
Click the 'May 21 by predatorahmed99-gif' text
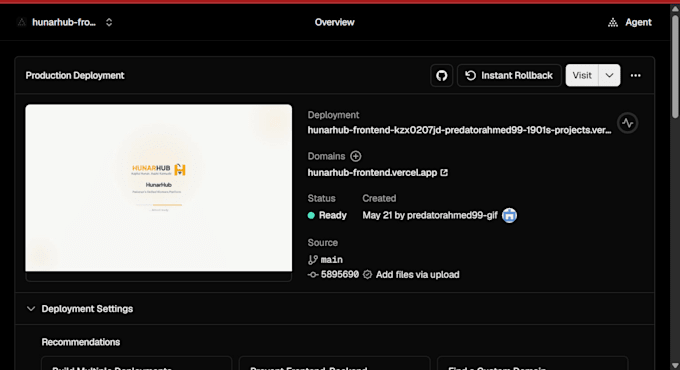(430, 215)
